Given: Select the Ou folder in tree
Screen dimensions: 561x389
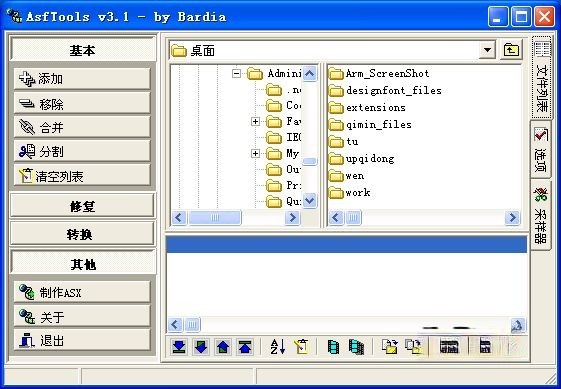Looking at the screenshot, I should pos(284,169).
